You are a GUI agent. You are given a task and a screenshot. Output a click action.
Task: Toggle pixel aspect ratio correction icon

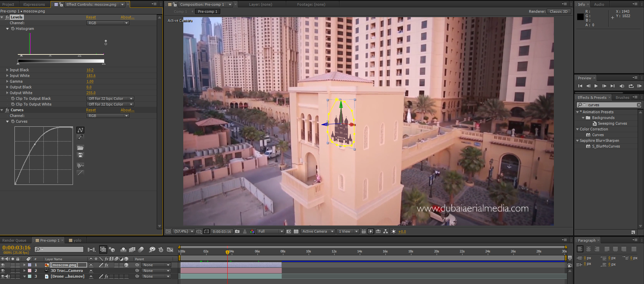364,231
